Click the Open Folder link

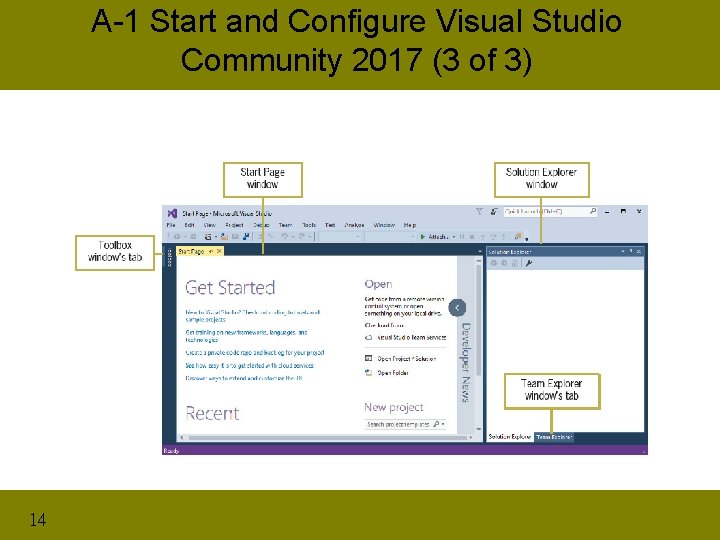(x=393, y=373)
